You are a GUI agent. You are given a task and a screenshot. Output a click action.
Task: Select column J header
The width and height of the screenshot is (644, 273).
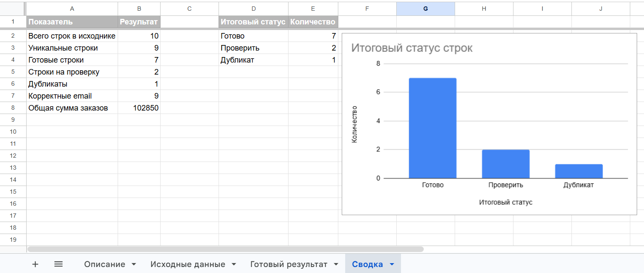click(x=601, y=9)
